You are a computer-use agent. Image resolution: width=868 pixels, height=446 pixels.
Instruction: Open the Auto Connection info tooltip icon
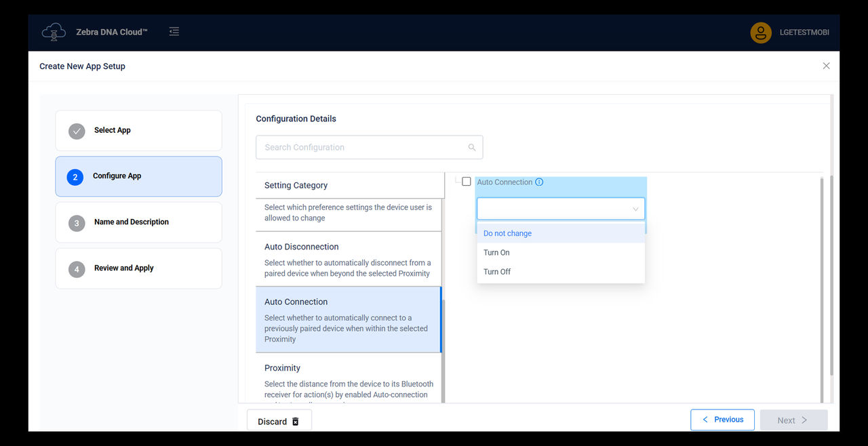(x=538, y=182)
